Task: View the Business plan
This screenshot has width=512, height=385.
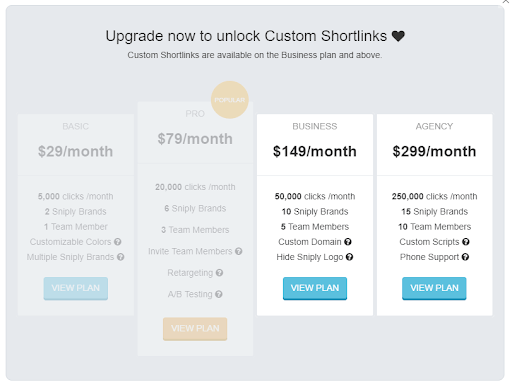Action: (x=315, y=288)
